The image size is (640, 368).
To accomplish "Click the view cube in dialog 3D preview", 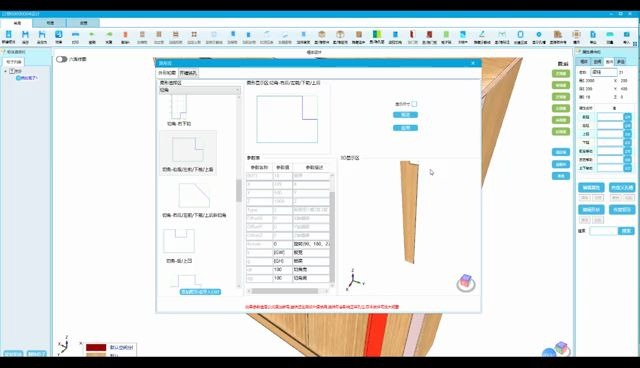I will point(466,282).
